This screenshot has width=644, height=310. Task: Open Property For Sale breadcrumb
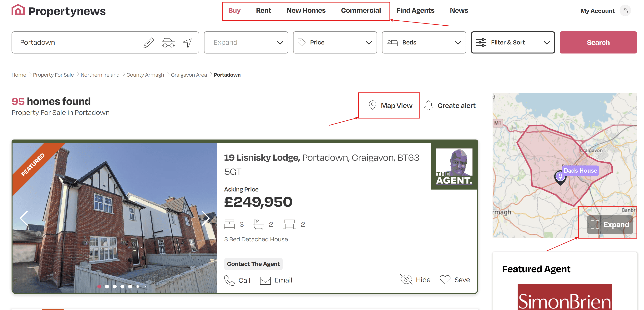[53, 75]
